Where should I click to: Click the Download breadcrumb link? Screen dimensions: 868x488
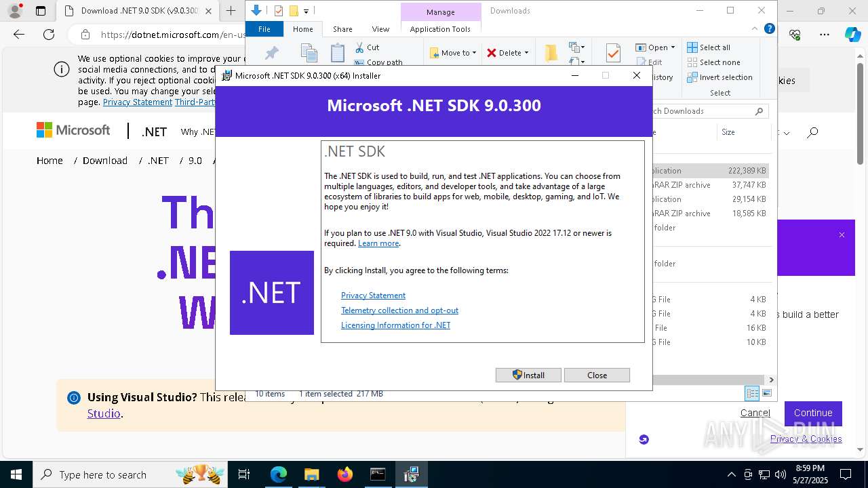[105, 161]
